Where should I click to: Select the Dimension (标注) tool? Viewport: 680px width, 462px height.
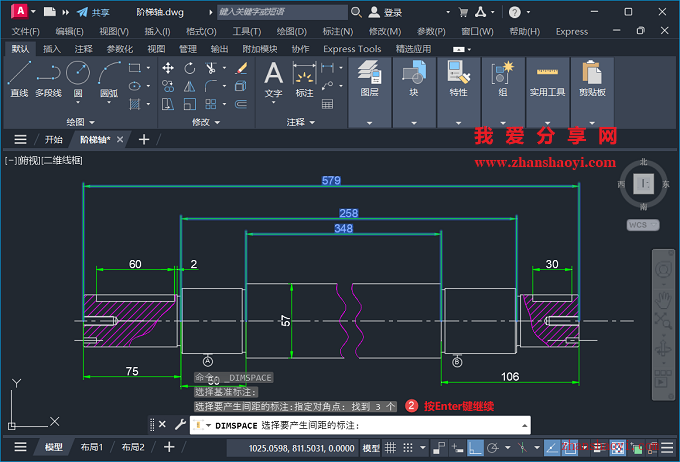click(304, 79)
